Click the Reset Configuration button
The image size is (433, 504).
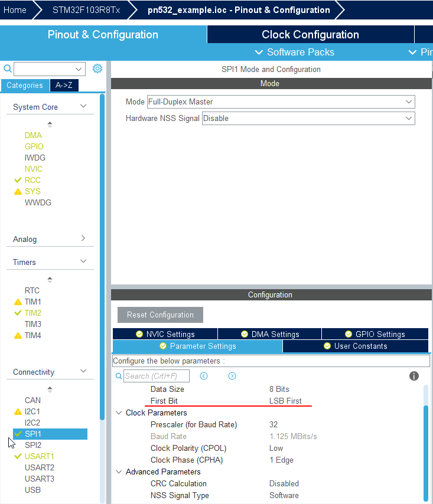[x=160, y=315]
